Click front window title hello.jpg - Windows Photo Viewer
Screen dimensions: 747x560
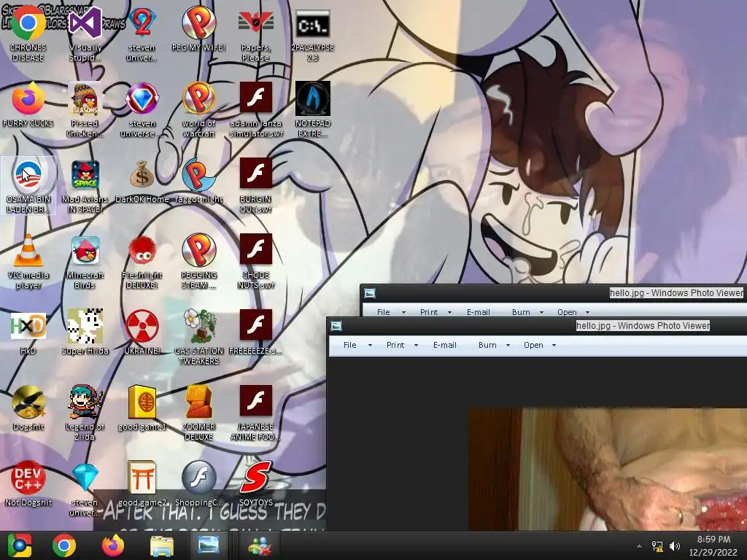(x=643, y=326)
